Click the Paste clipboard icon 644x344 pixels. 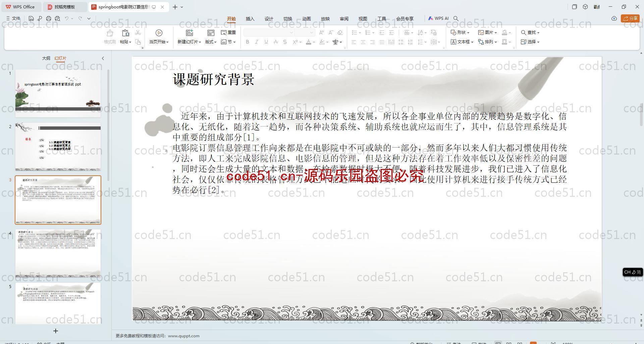(x=125, y=33)
